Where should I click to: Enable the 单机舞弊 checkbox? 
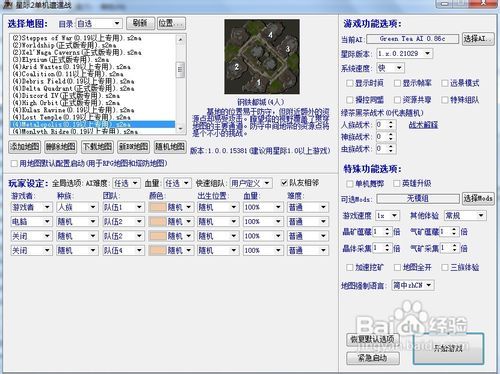[350, 183]
